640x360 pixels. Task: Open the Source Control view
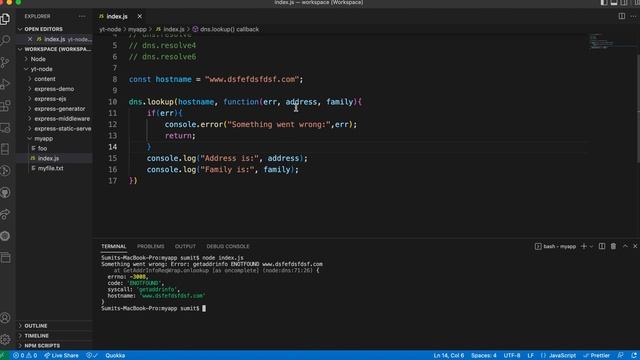(x=5, y=62)
